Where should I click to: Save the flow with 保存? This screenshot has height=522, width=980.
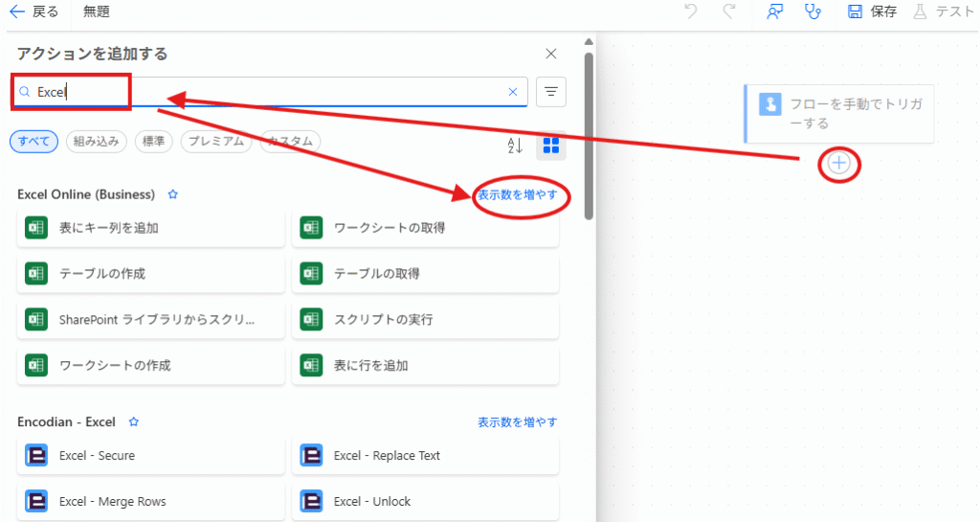pos(872,11)
